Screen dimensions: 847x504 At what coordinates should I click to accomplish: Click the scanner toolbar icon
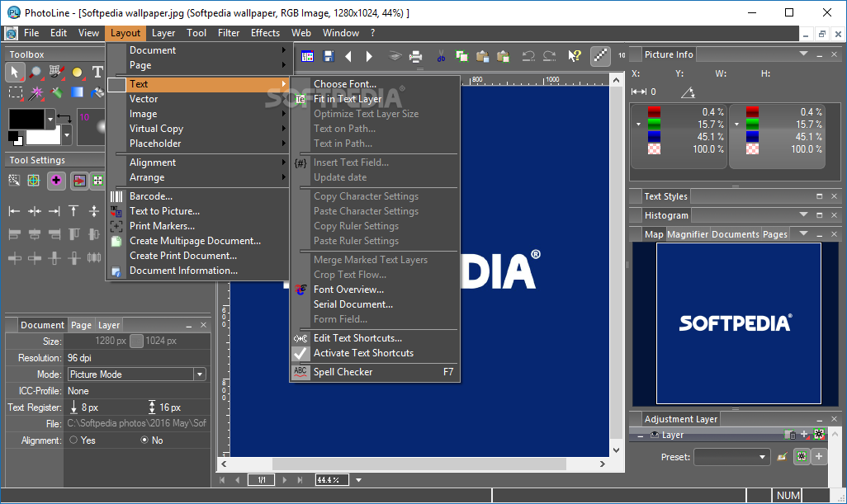pos(395,56)
